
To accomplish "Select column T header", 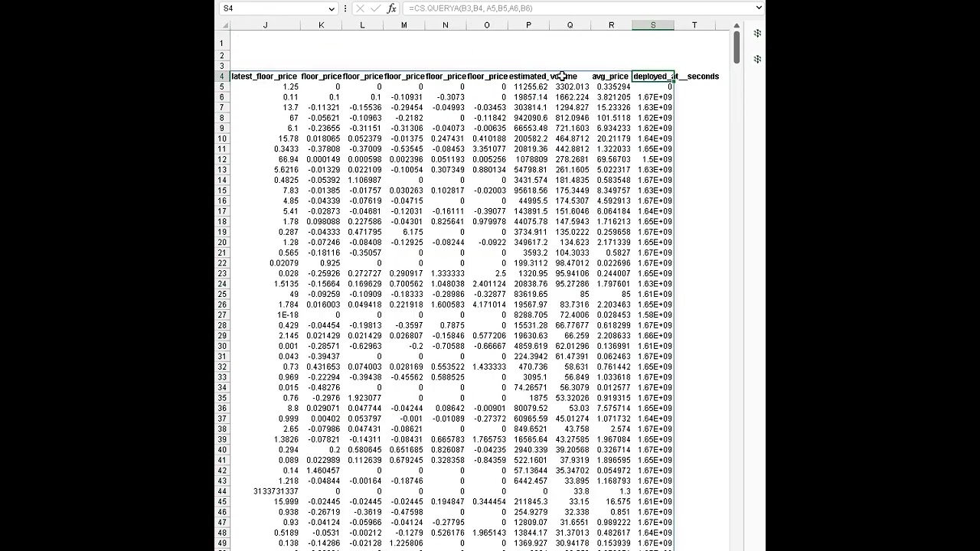I will [x=694, y=25].
